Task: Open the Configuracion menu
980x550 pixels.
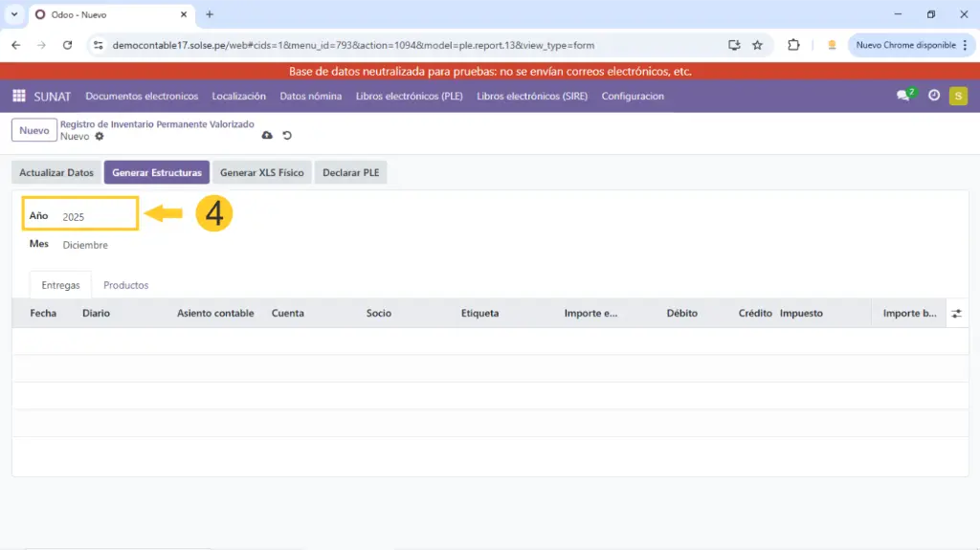Action: [x=633, y=96]
